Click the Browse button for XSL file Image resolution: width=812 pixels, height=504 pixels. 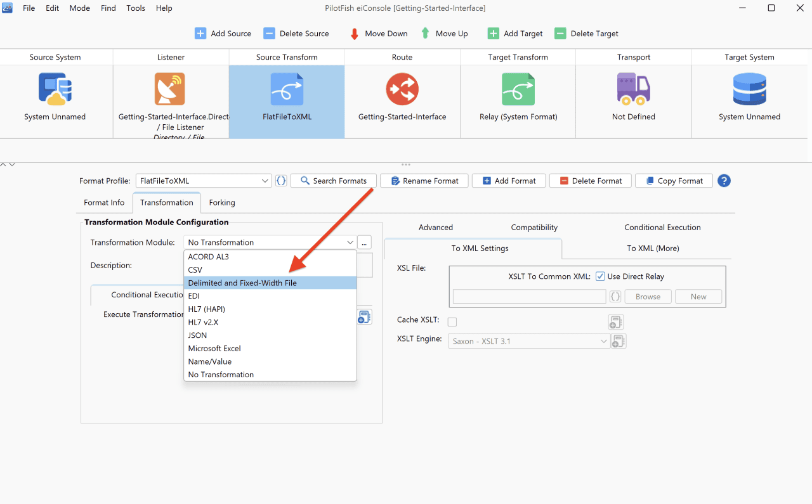648,297
